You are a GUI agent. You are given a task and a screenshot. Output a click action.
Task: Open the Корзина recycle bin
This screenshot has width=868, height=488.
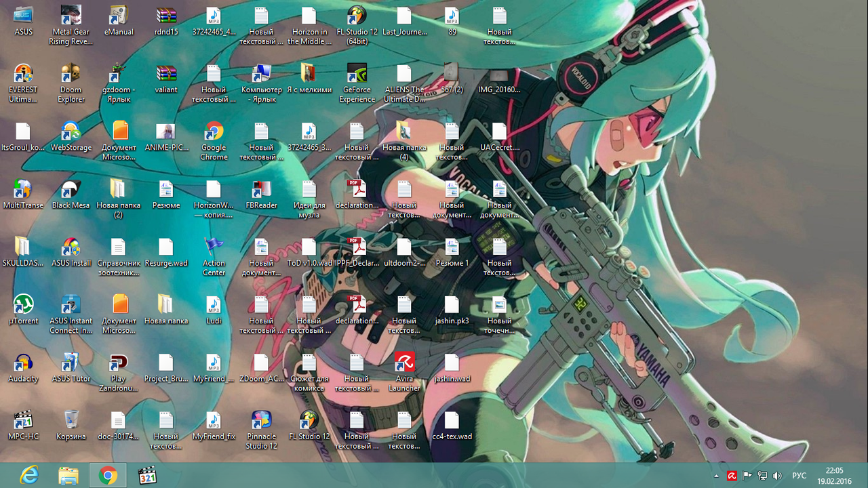[71, 426]
